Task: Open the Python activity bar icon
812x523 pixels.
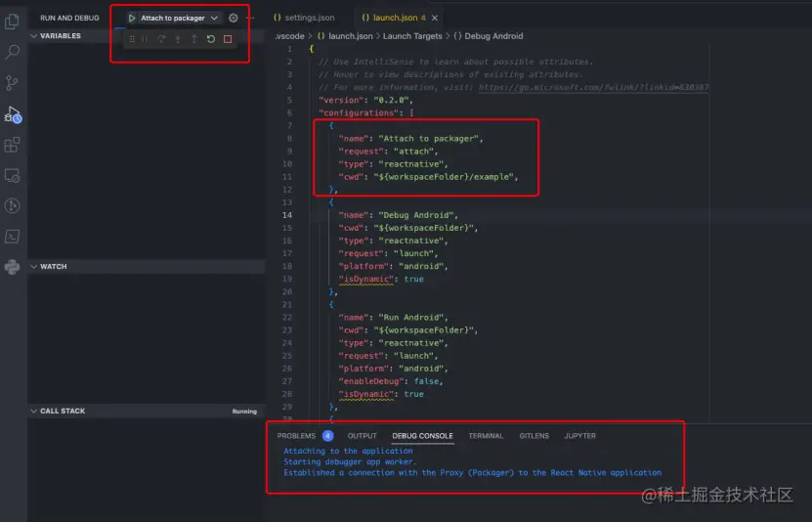Action: 12,267
